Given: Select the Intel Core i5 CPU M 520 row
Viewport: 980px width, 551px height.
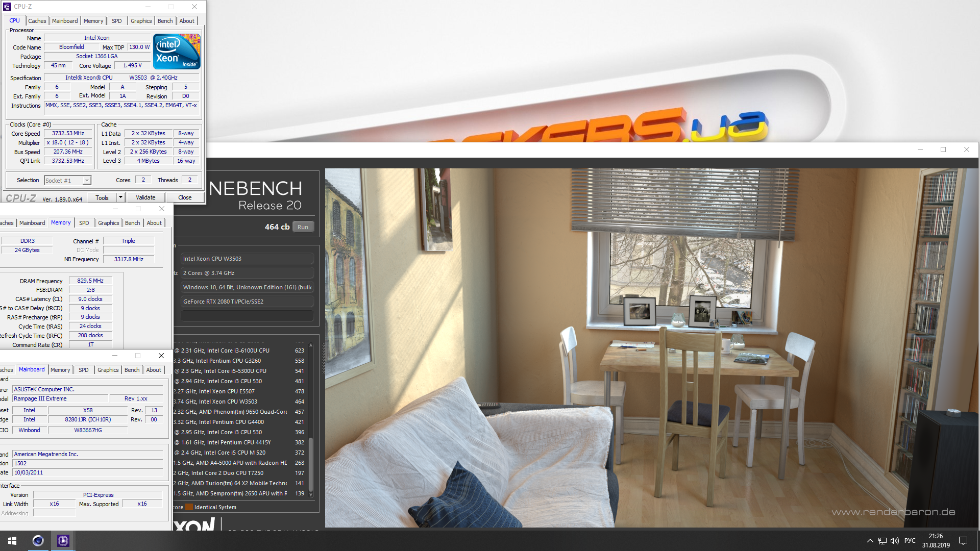Looking at the screenshot, I should 239,453.
